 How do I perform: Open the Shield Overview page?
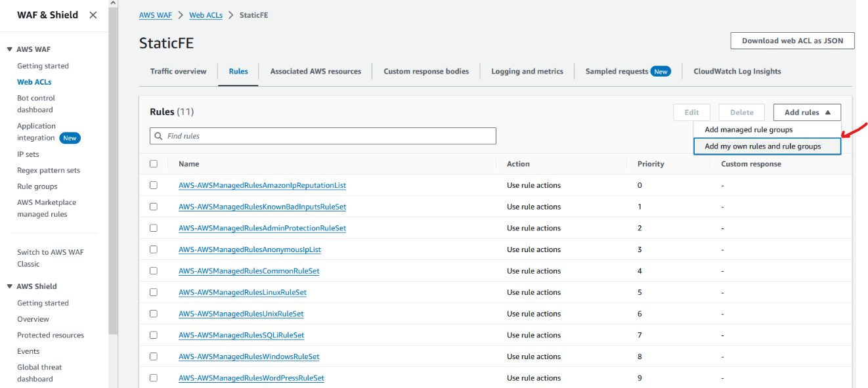pyautogui.click(x=33, y=319)
